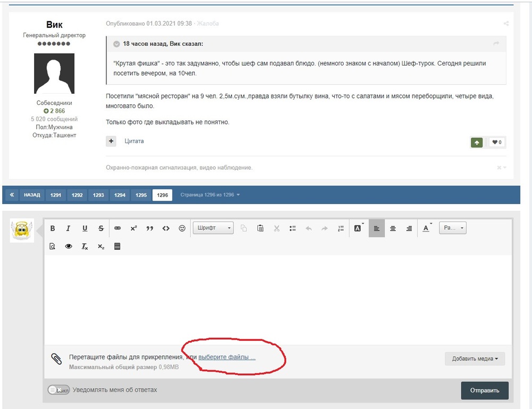The width and height of the screenshot is (532, 409).
Task: Toggle the 'Уведомлять меня об ответах' switch
Action: click(59, 390)
